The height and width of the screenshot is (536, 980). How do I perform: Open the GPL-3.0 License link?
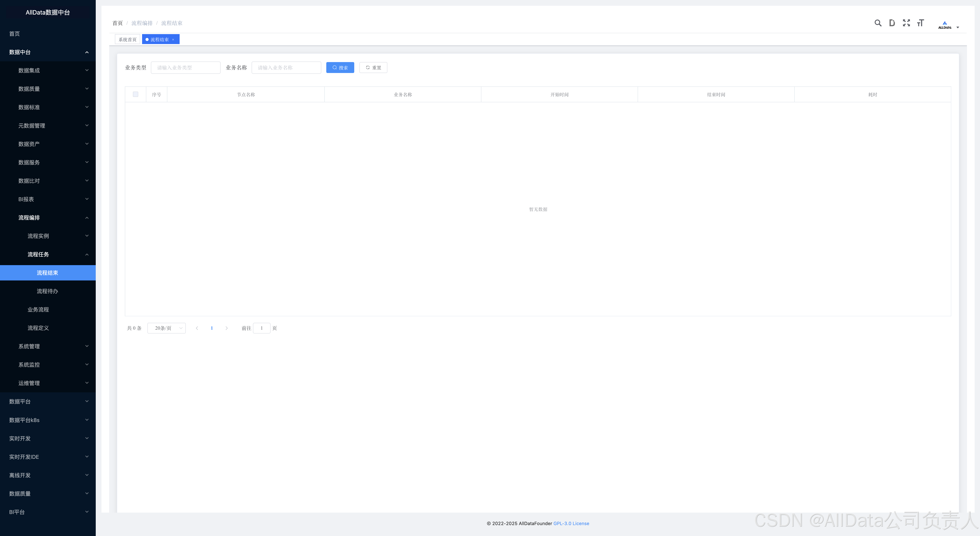571,523
